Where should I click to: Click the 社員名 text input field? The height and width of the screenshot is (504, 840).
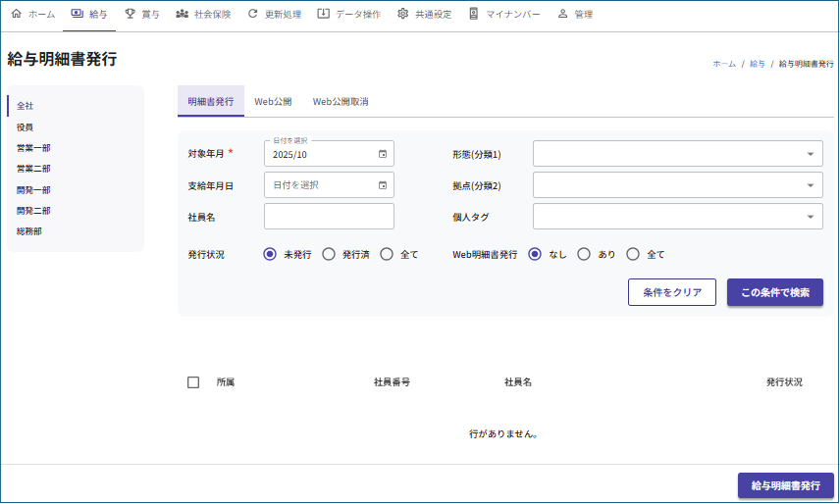[329, 217]
